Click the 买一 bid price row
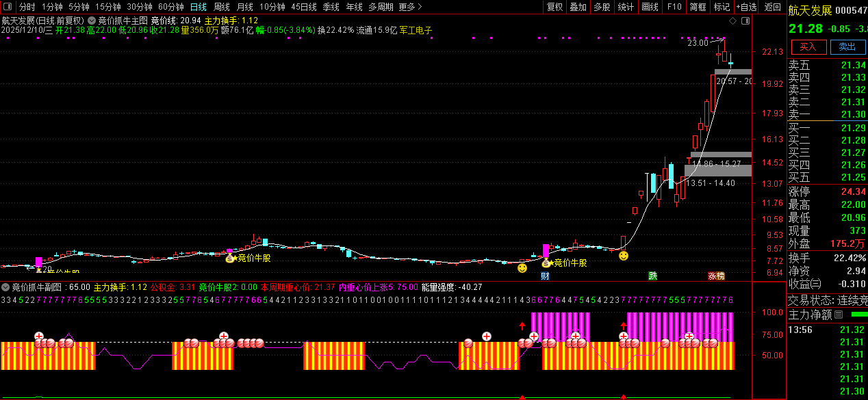 point(828,128)
